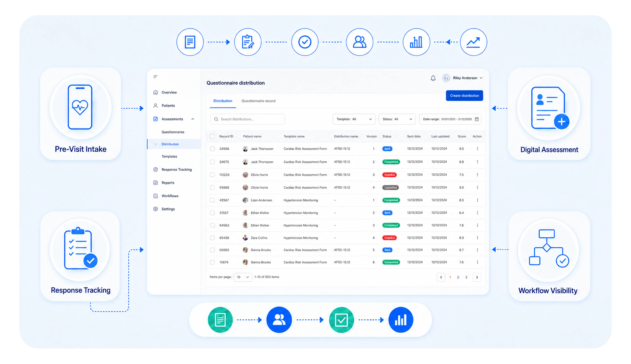Click the Create distribution button
The width and height of the screenshot is (631, 364).
(464, 95)
